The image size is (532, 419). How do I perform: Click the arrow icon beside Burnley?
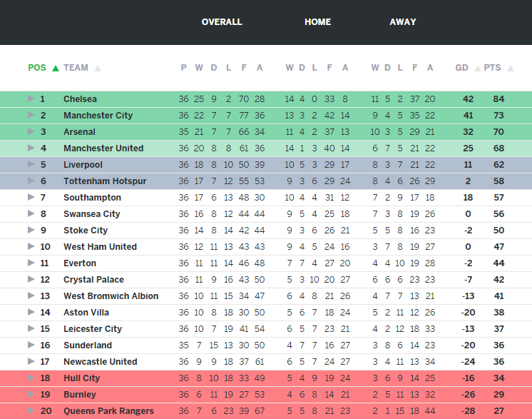pyautogui.click(x=31, y=395)
